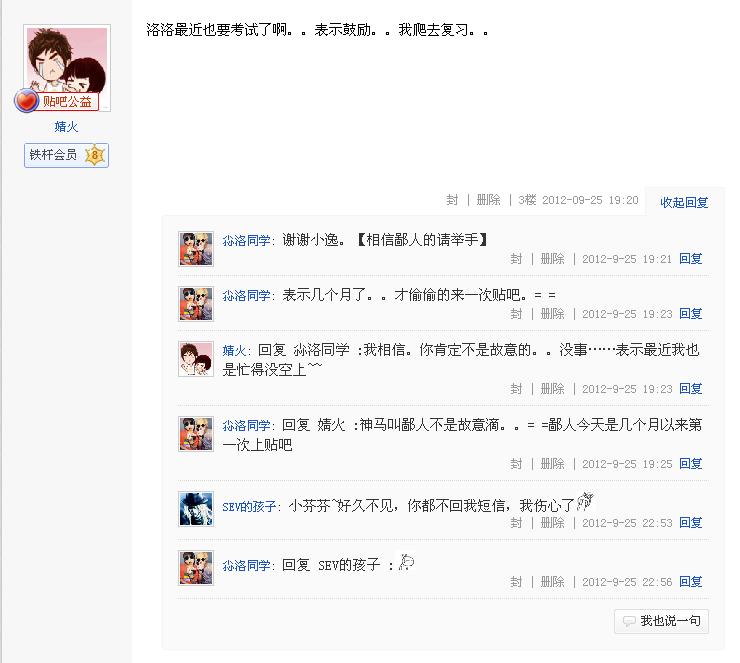Screen dimensions: 740x663
Task: Click 封 on the 19:25 comment
Action: pos(516,464)
